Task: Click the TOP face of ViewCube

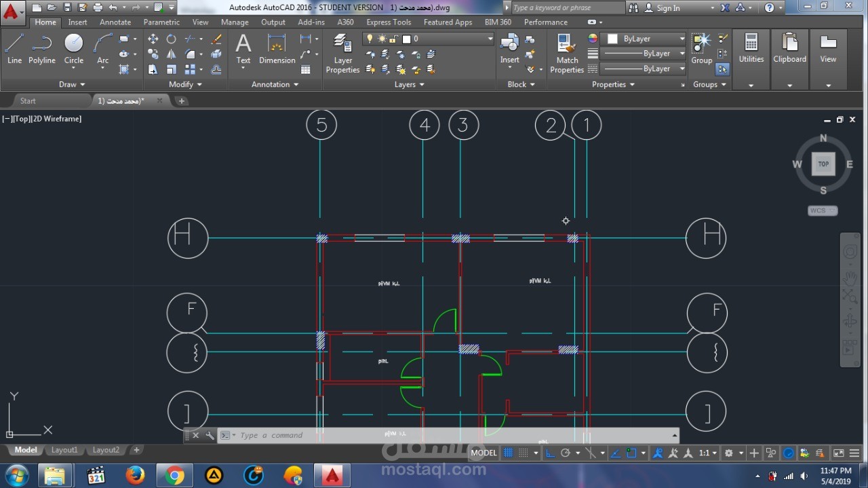Action: point(823,164)
